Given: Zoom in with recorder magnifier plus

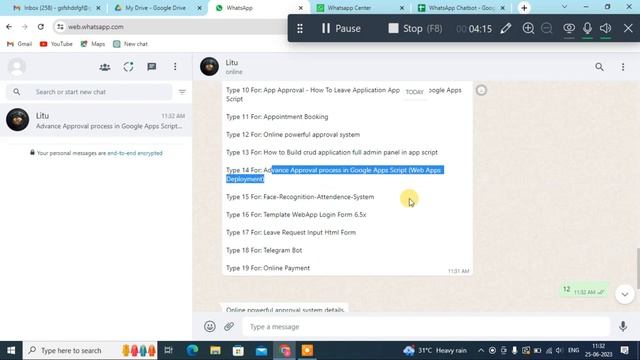Looking at the screenshot, I should click(x=528, y=28).
